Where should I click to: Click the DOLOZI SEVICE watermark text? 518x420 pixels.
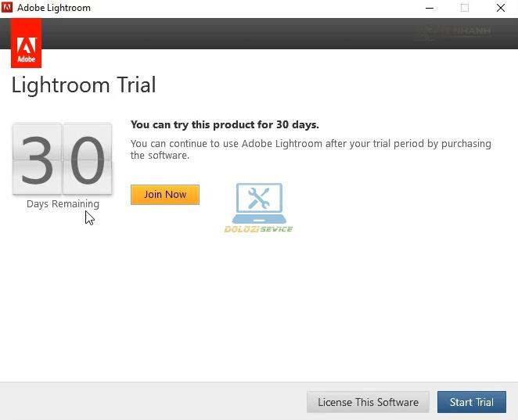[258, 229]
